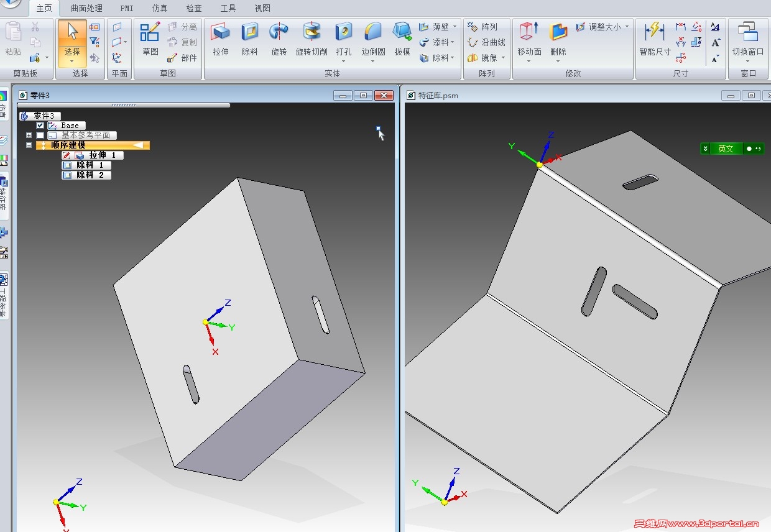
Task: Click the 粘贴 (Paste) icon
Action: coord(13,32)
